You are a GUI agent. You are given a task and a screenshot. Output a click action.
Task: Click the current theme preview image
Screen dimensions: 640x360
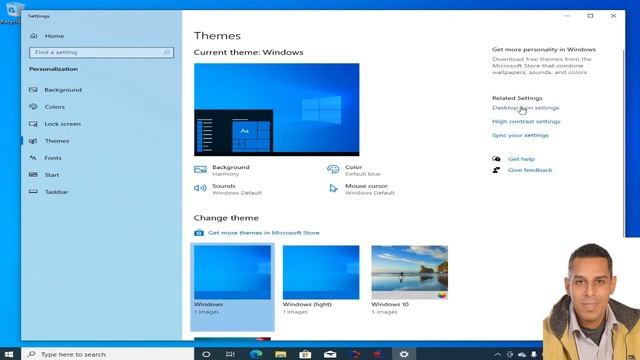click(x=277, y=109)
